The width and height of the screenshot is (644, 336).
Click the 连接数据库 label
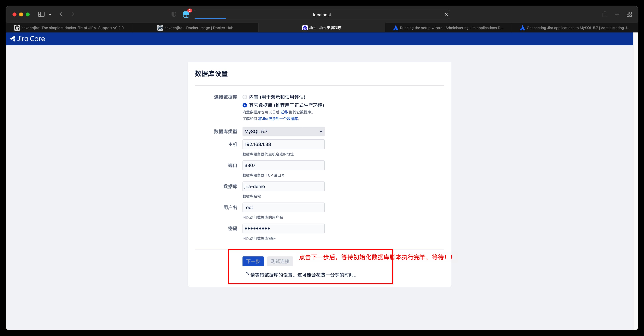(226, 97)
